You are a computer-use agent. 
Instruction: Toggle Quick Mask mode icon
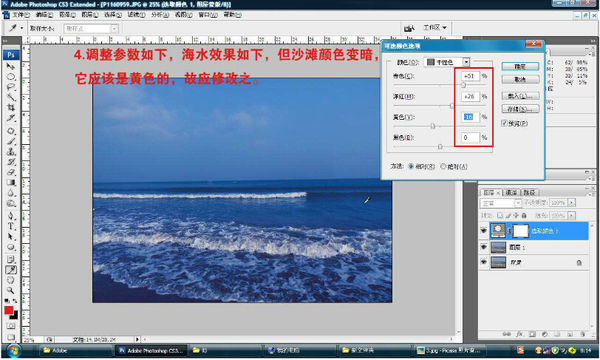click(x=11, y=326)
